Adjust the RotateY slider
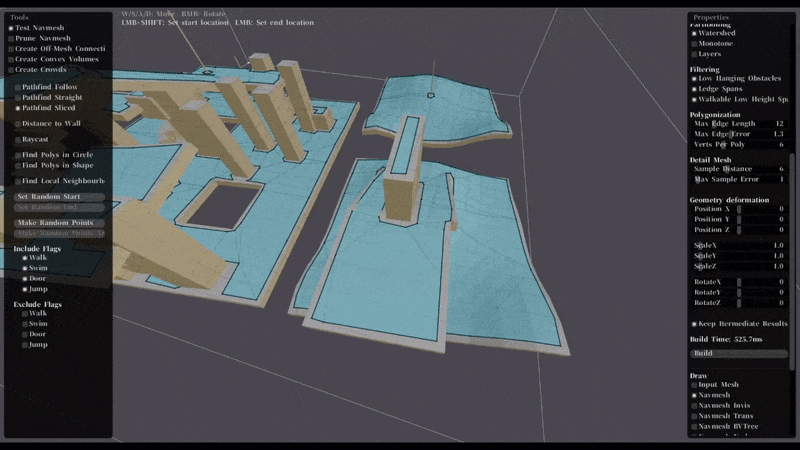Viewport: 800px width, 450px height. (739, 292)
